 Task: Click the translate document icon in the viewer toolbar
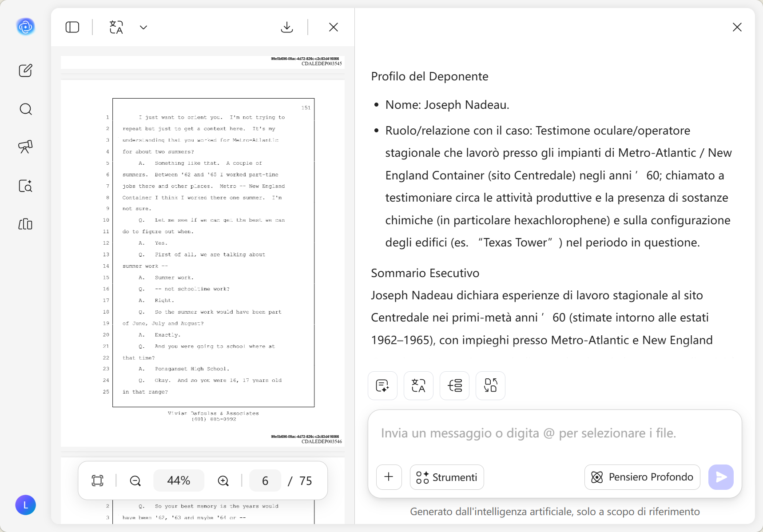(116, 28)
